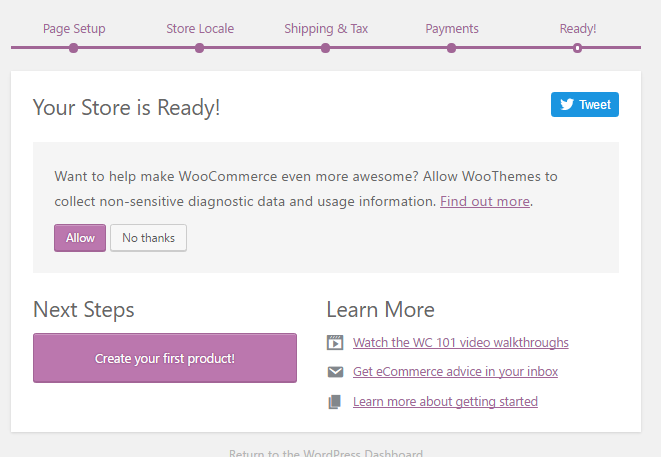Open Learn more about getting started
Screen dimensions: 661x457
[x=445, y=402]
